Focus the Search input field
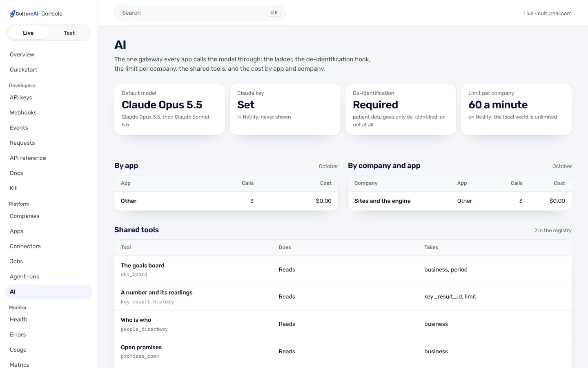This screenshot has height=368, width=588. [x=200, y=13]
